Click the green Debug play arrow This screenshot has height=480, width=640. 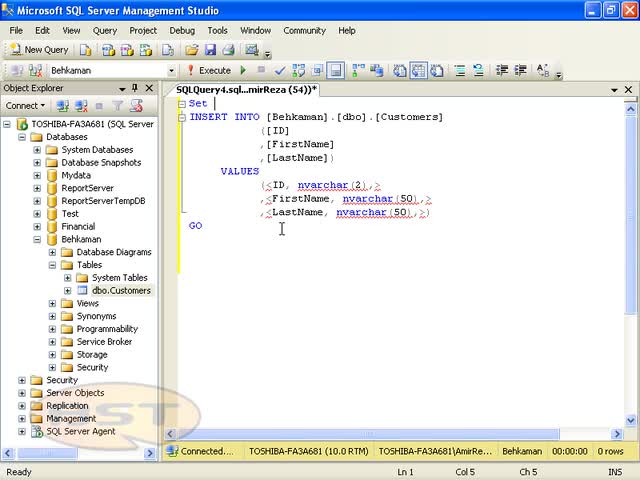pos(243,70)
